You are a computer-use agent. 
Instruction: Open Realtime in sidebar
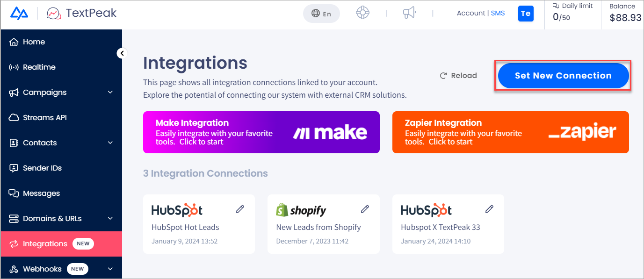tap(61, 67)
